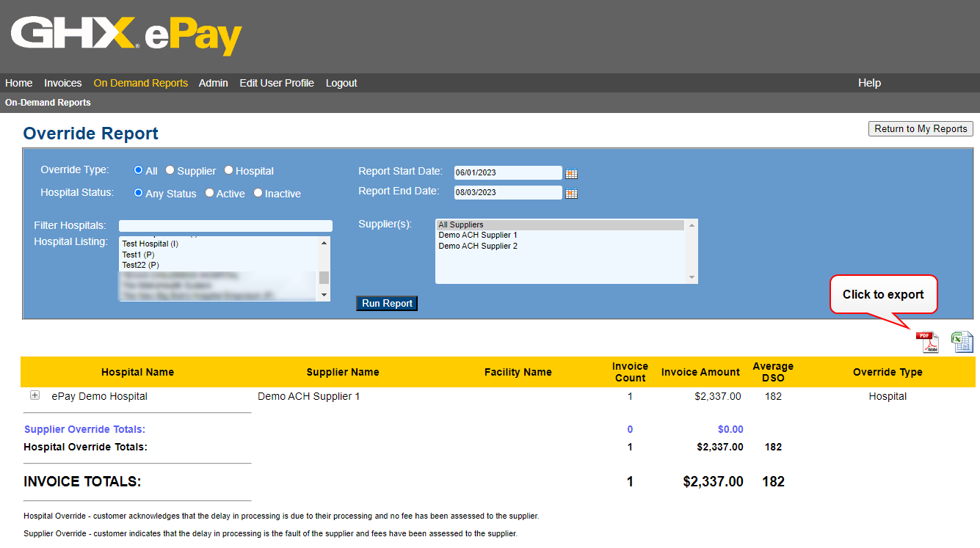Screen dimensions: 980x548
Task: Select Inactive hospital status radio
Action: pyautogui.click(x=258, y=193)
